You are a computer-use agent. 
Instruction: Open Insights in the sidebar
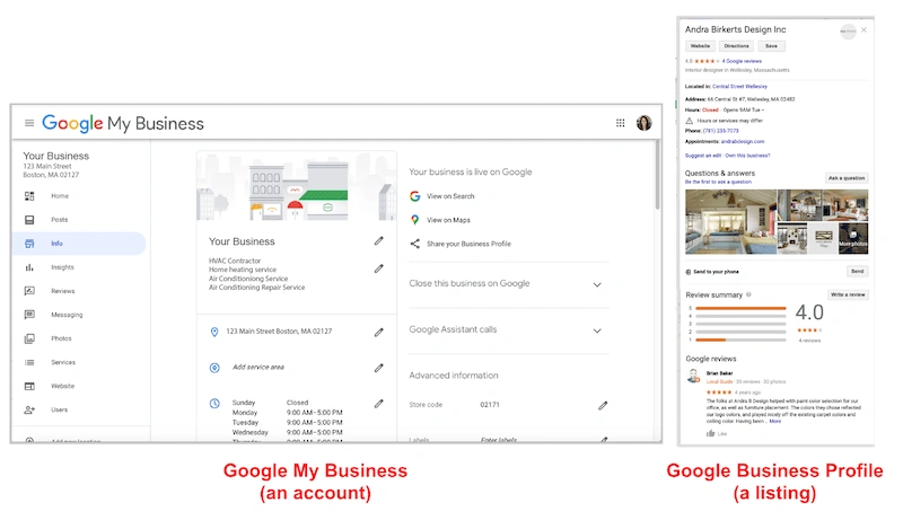click(x=62, y=267)
